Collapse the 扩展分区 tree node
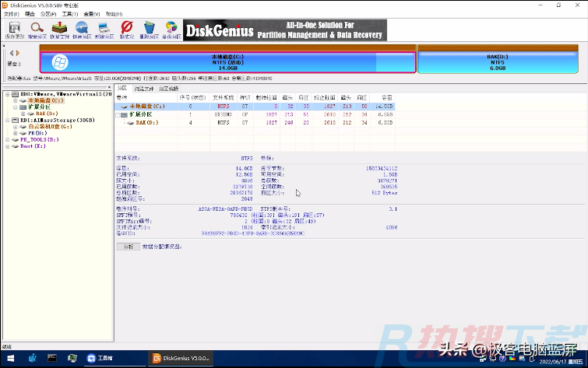The height and width of the screenshot is (368, 588). [x=16, y=107]
